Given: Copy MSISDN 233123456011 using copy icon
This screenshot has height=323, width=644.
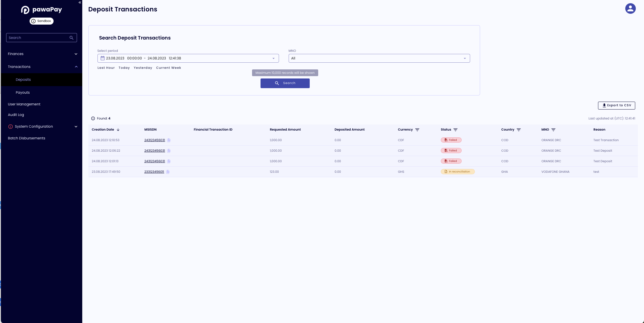Looking at the screenshot, I should (x=168, y=172).
